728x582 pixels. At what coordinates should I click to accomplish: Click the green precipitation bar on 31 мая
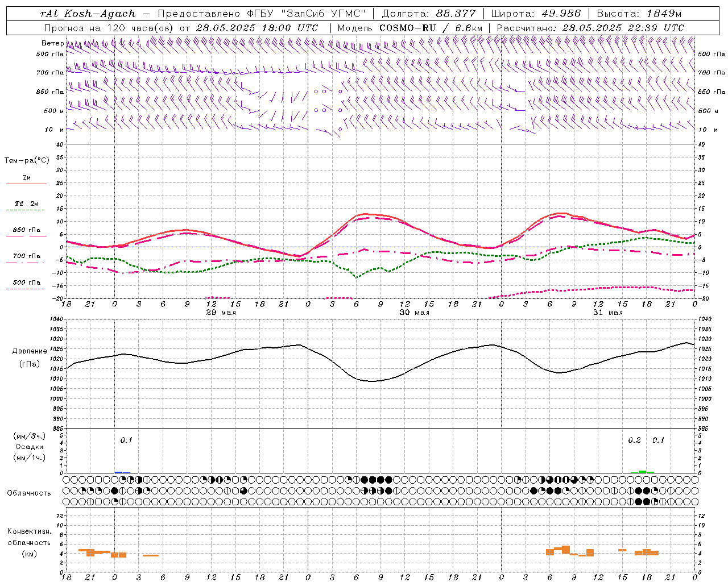[x=642, y=472]
